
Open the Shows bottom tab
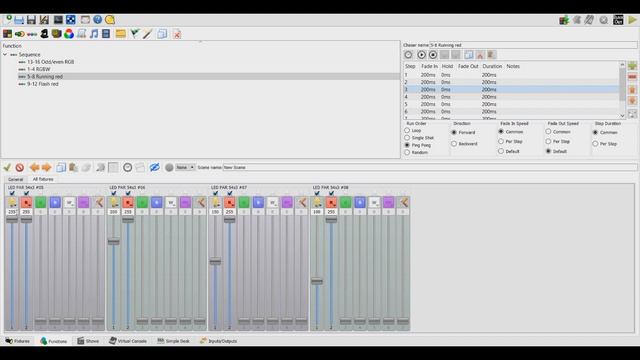click(x=88, y=341)
